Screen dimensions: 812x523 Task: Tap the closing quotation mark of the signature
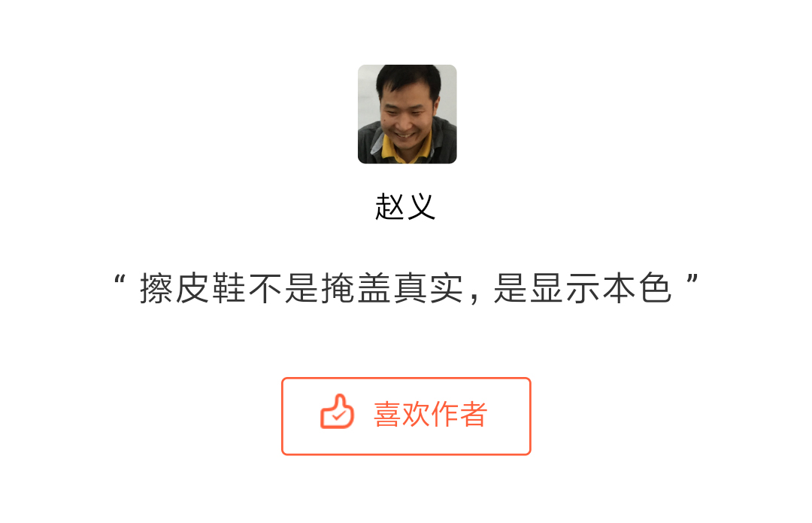point(693,281)
